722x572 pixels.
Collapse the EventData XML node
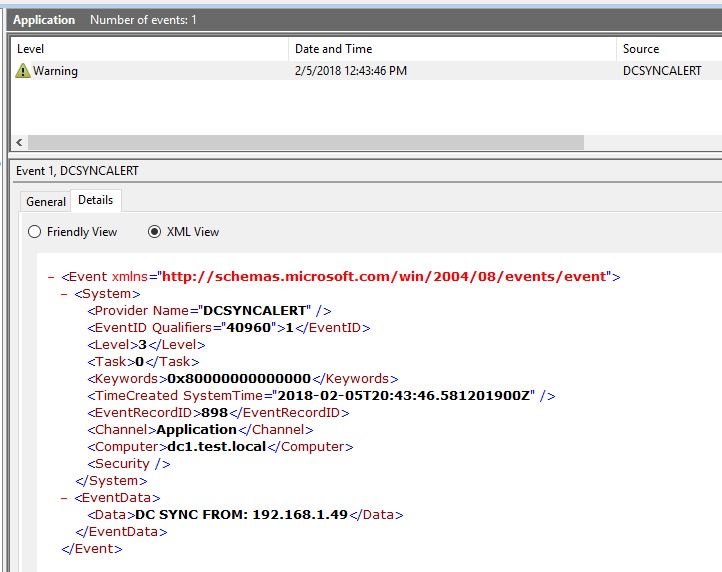point(64,498)
